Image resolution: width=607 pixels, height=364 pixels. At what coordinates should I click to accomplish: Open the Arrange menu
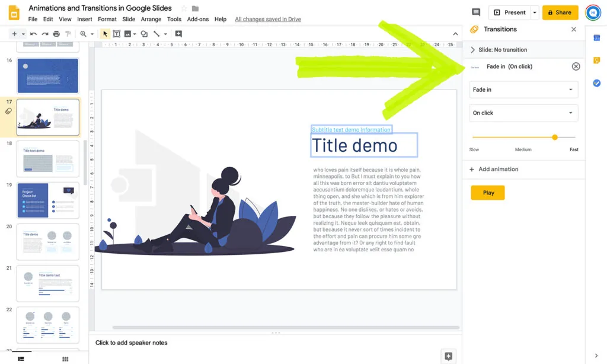(151, 20)
